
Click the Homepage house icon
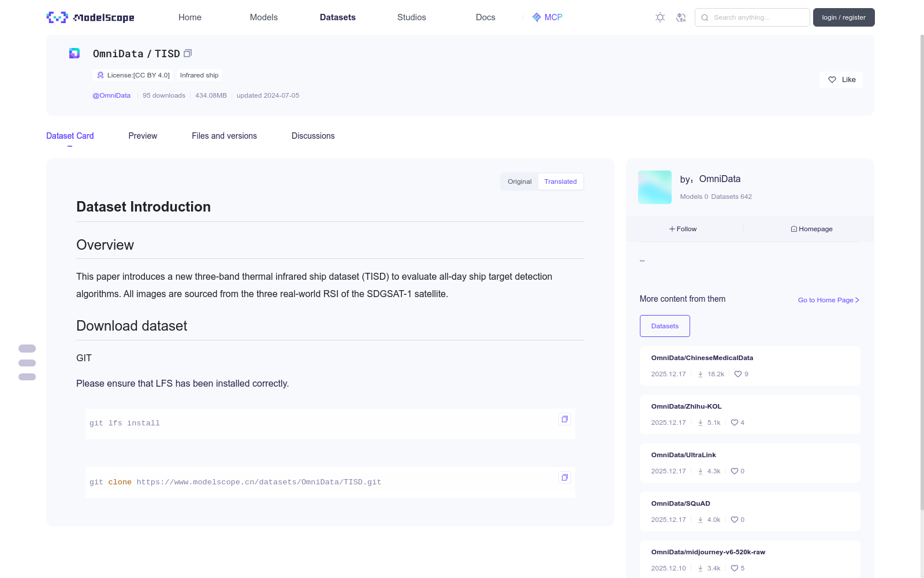pyautogui.click(x=794, y=229)
